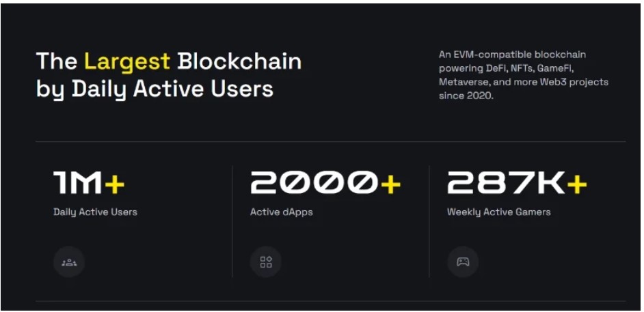644x312 pixels.
Task: Click the 2000 statistic figure
Action: click(x=314, y=183)
